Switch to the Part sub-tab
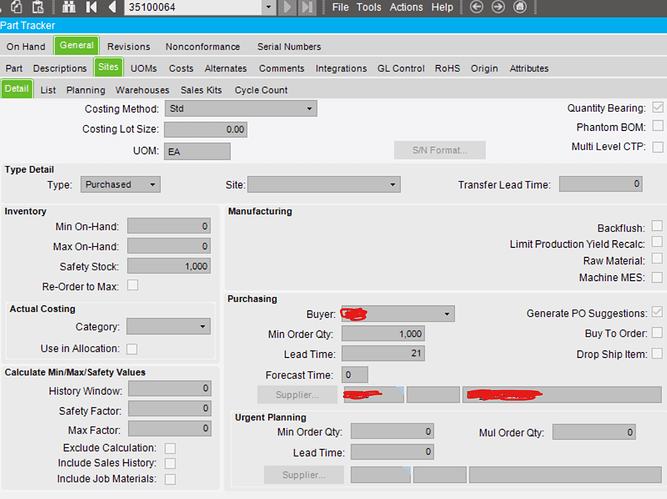The width and height of the screenshot is (667, 499). pyautogui.click(x=14, y=68)
